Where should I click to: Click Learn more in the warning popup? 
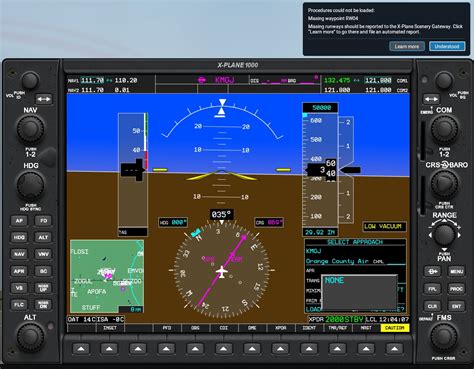point(407,46)
